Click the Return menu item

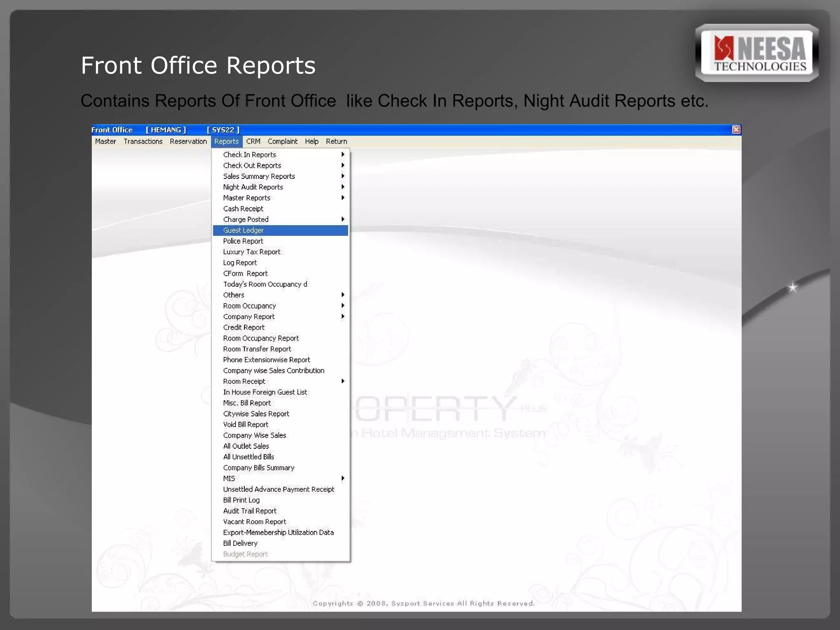tap(336, 142)
